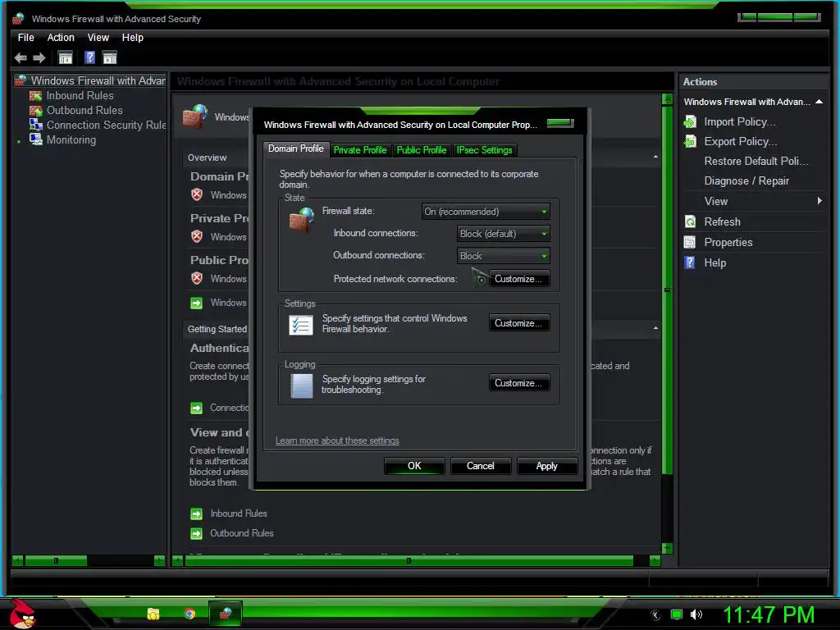Viewport: 840px width, 630px height.
Task: Click green arrow icon beside Inbound Rules link
Action: [197, 514]
